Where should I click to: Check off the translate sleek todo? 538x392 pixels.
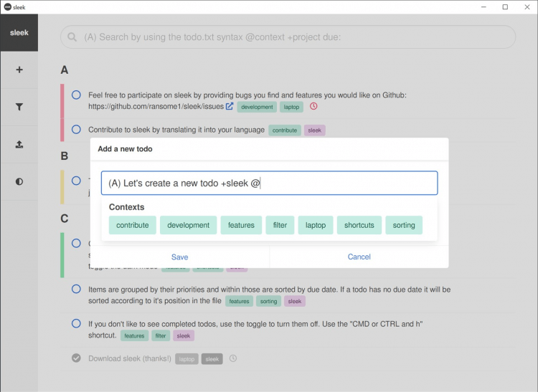[76, 130]
